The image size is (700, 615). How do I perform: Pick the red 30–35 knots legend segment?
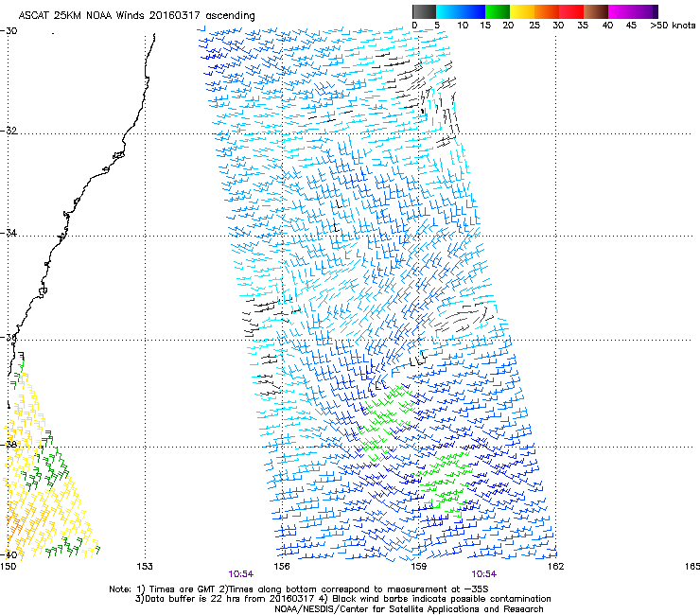[x=571, y=11]
